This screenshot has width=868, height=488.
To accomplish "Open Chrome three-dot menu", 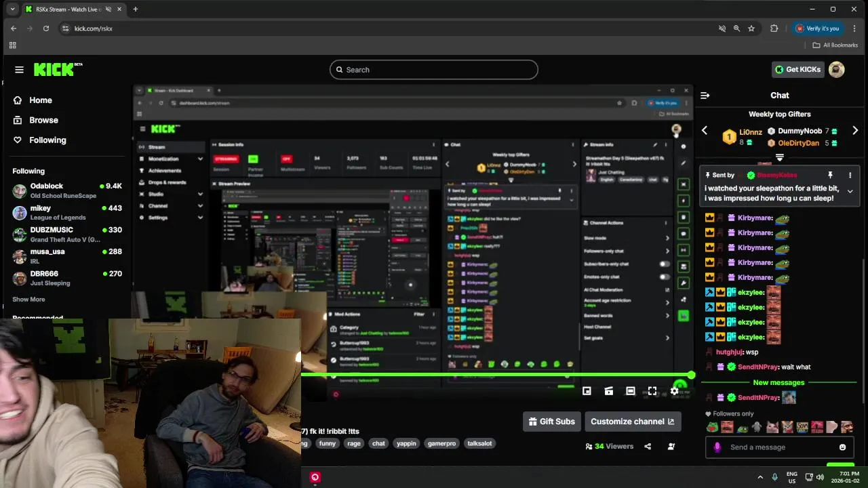I will click(x=853, y=28).
